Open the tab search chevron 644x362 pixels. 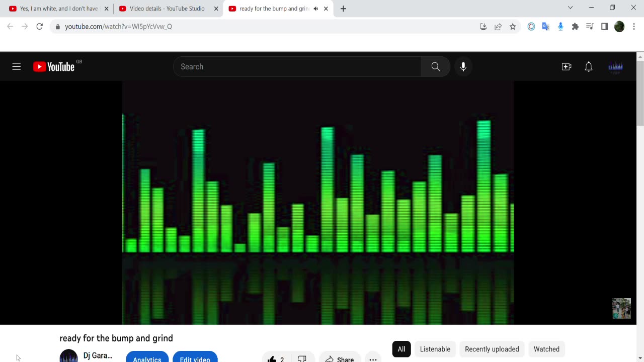(x=570, y=8)
